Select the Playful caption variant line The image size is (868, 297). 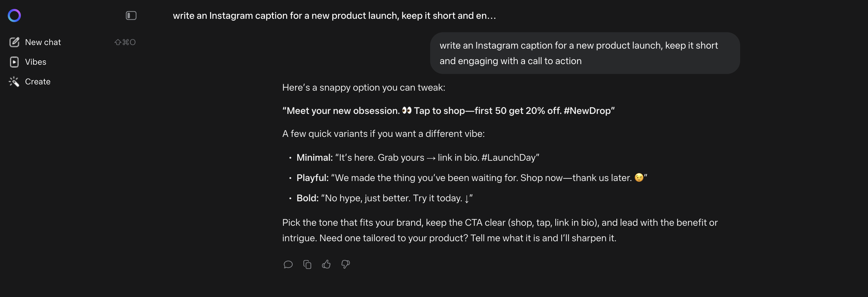coord(471,178)
